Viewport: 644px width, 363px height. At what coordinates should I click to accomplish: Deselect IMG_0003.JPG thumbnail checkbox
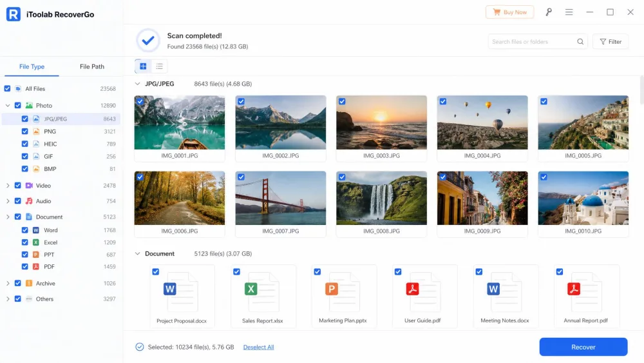[342, 101]
